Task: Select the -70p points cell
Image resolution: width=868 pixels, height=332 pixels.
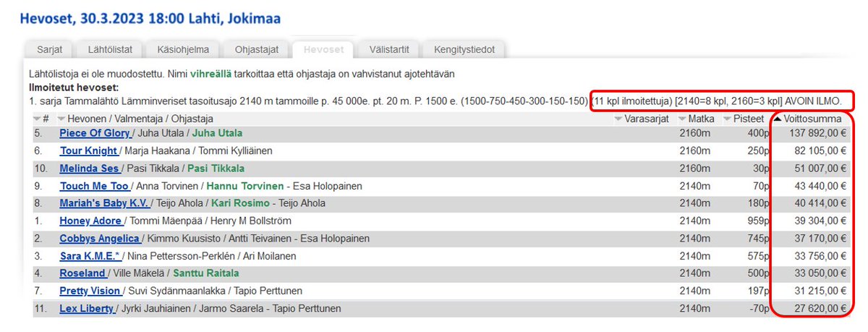Action: (759, 309)
